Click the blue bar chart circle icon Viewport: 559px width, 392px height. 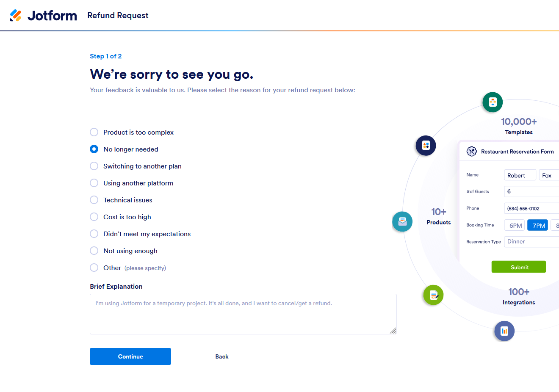(504, 331)
